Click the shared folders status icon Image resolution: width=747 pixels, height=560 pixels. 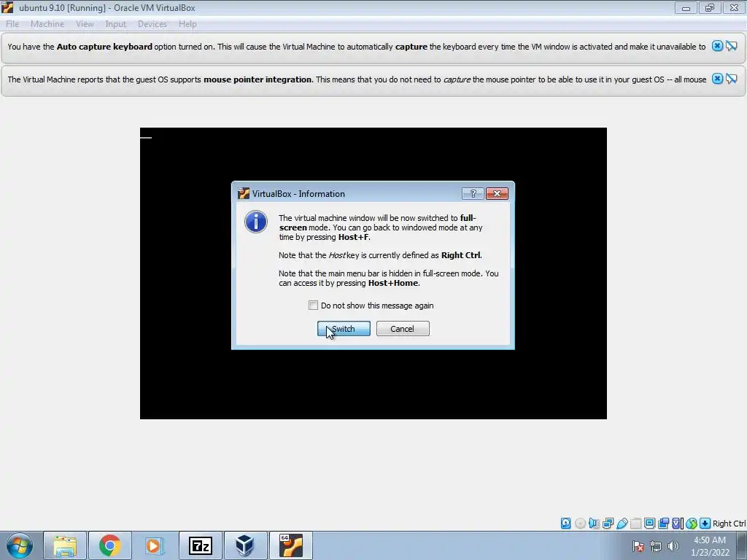[x=635, y=524]
